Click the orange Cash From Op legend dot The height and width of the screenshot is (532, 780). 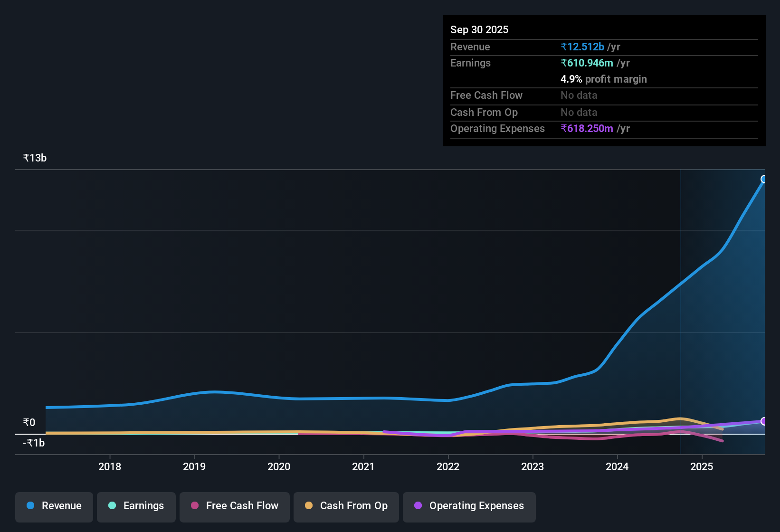point(309,506)
